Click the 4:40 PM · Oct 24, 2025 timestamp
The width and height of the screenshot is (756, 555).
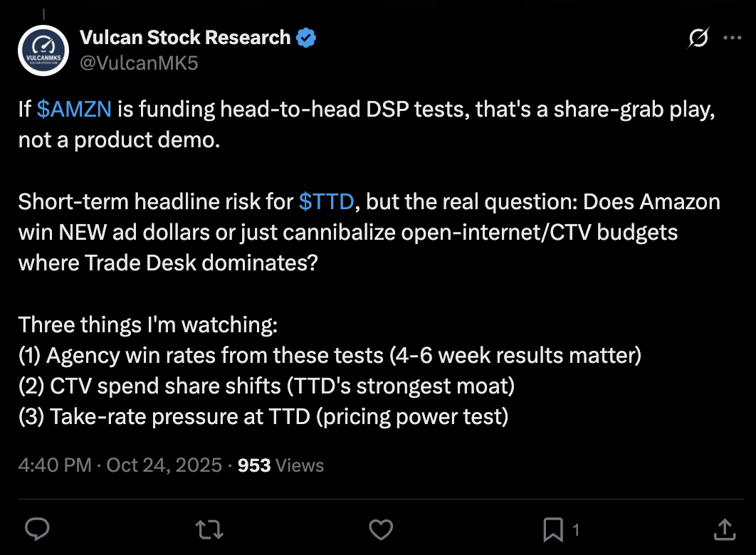120,465
